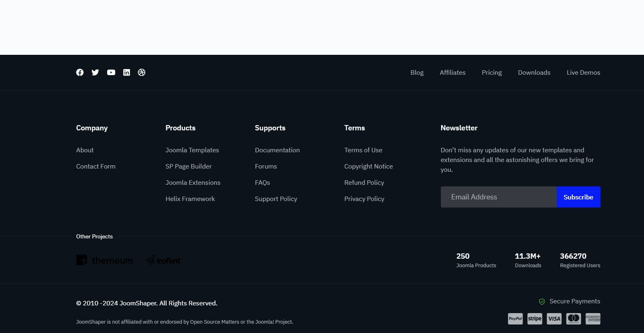Open Pricing from the footer menu
This screenshot has height=333, width=644.
[x=492, y=73]
